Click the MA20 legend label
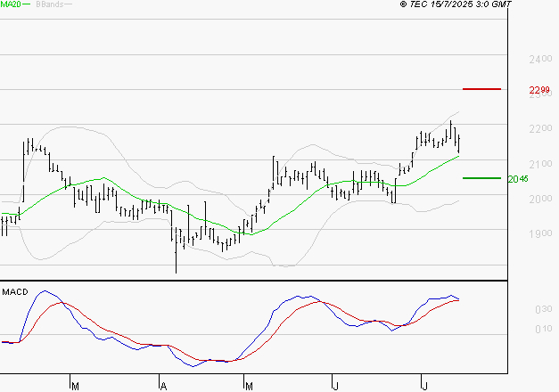 (11, 5)
